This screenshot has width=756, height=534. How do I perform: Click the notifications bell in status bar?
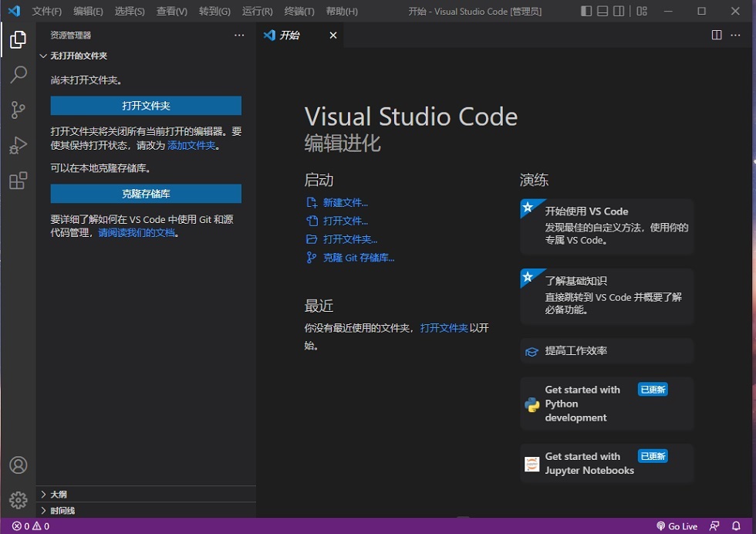(736, 526)
